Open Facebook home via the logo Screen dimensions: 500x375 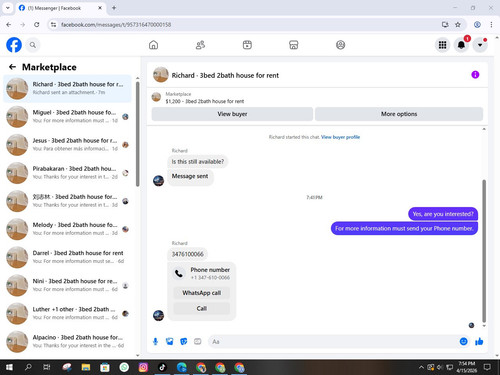(x=14, y=45)
